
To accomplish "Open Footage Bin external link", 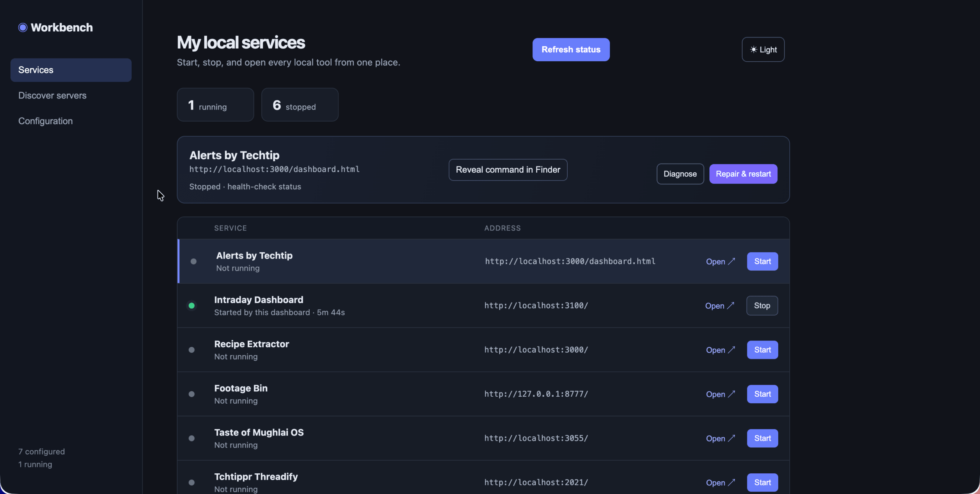I will point(720,394).
